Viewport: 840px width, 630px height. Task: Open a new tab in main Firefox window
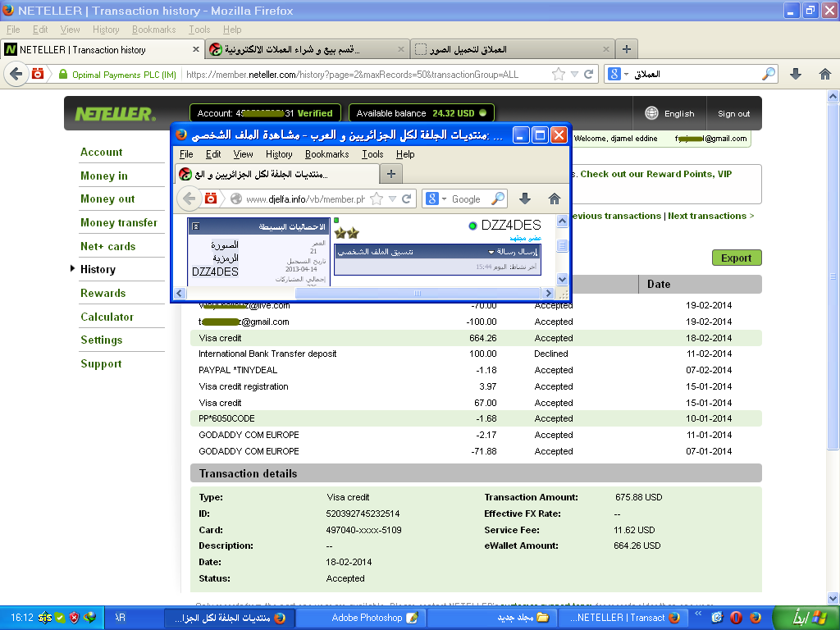click(626, 49)
